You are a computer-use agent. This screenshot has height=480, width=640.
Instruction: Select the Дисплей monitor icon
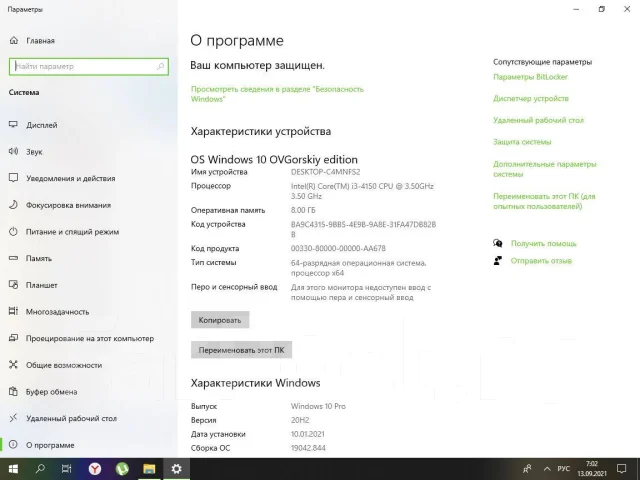coord(13,124)
